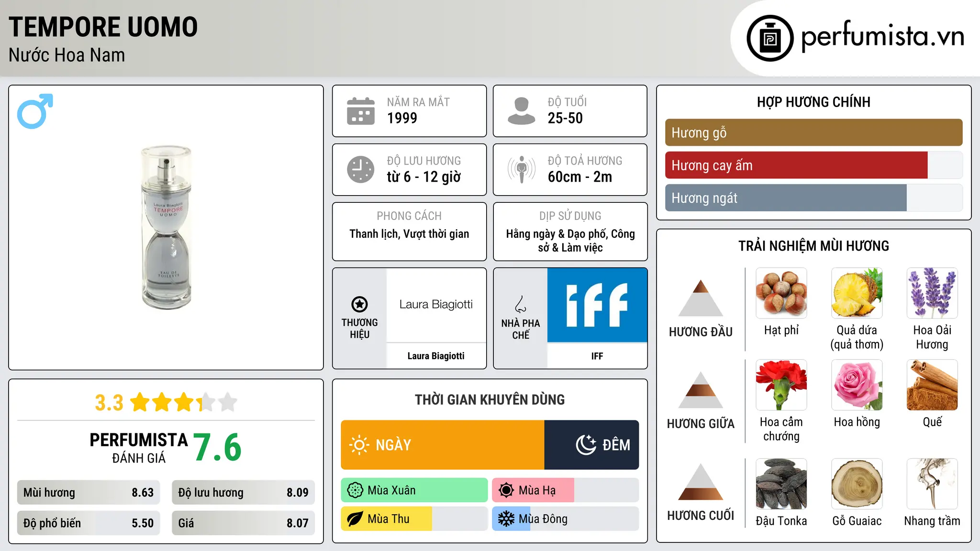Click the sun icon in the NGÀY bar

(x=359, y=445)
